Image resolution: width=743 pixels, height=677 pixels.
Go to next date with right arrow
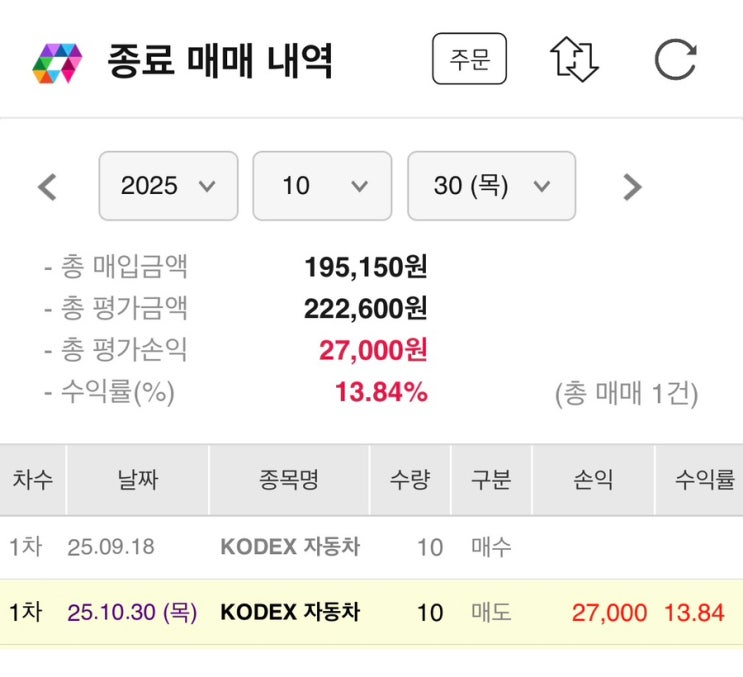(631, 187)
